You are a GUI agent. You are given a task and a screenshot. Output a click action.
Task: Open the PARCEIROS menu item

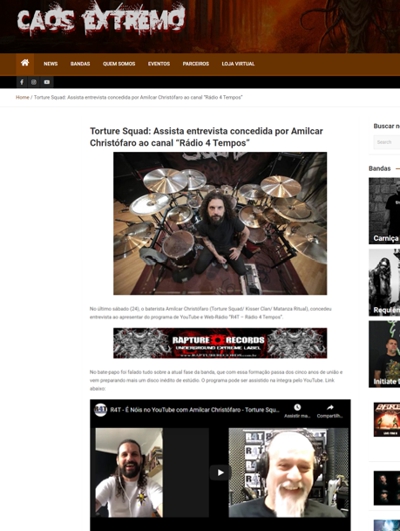click(x=196, y=64)
